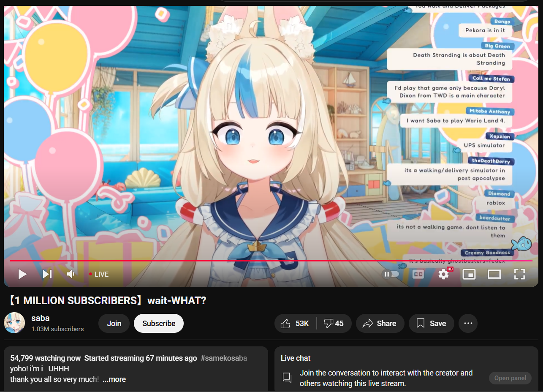Open more actions three-dot menu
543x392 pixels.
coord(468,324)
